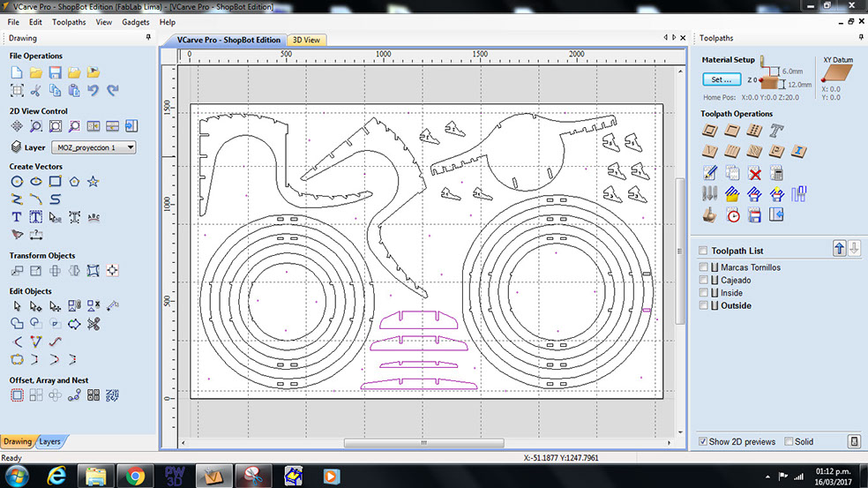The width and height of the screenshot is (868, 488).
Task: Open the Nest parts tool
Action: (112, 395)
